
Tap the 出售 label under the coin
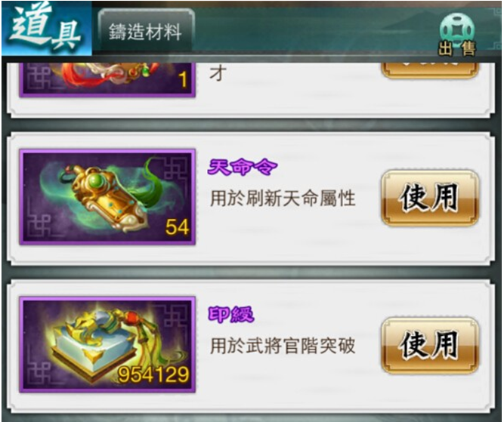click(456, 49)
